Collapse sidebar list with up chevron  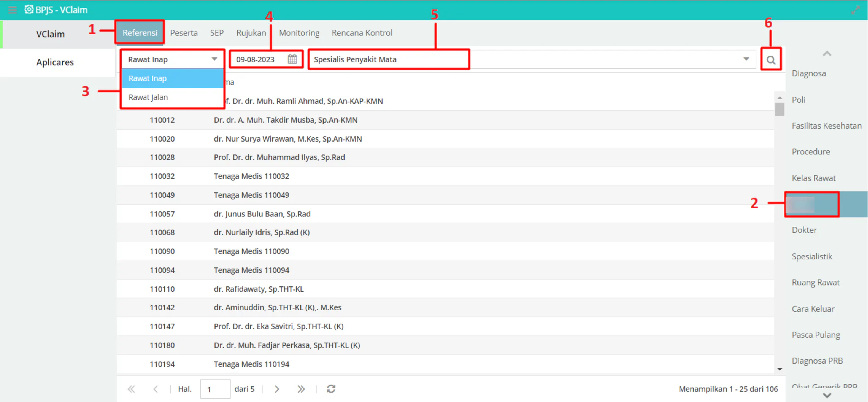point(827,54)
